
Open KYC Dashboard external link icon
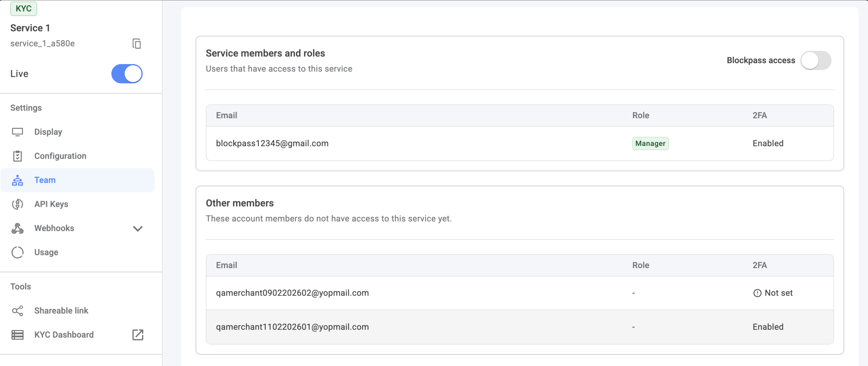coord(138,335)
